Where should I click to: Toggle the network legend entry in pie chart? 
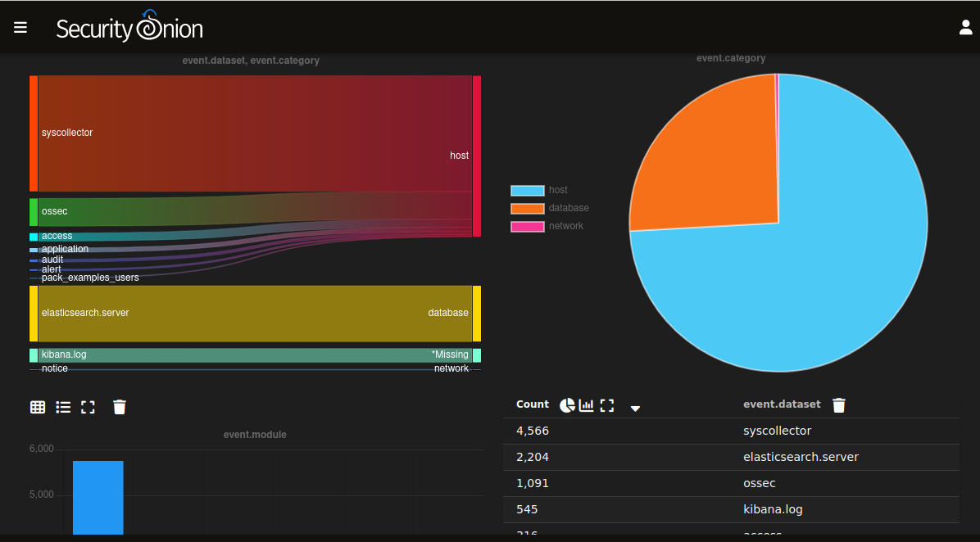[x=528, y=226]
